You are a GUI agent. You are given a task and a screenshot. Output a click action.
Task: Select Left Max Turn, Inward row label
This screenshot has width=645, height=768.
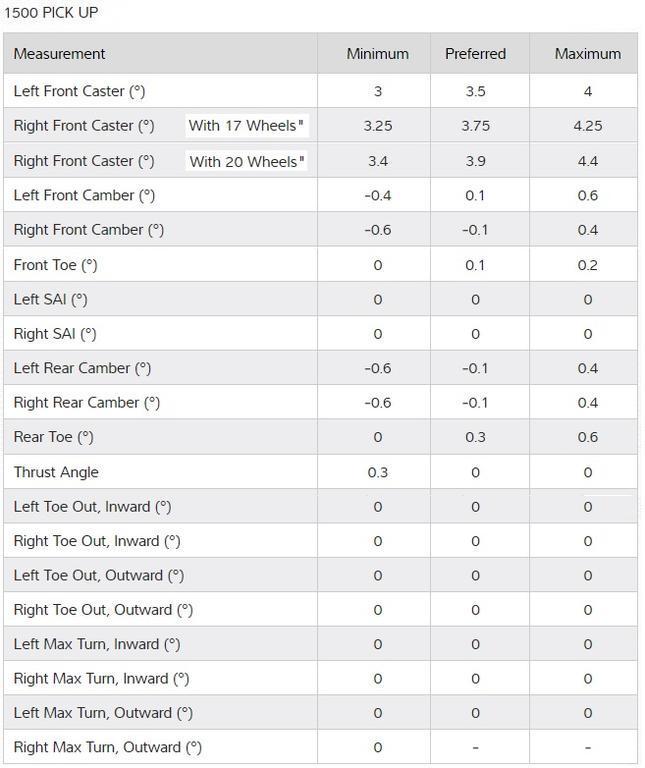point(97,644)
